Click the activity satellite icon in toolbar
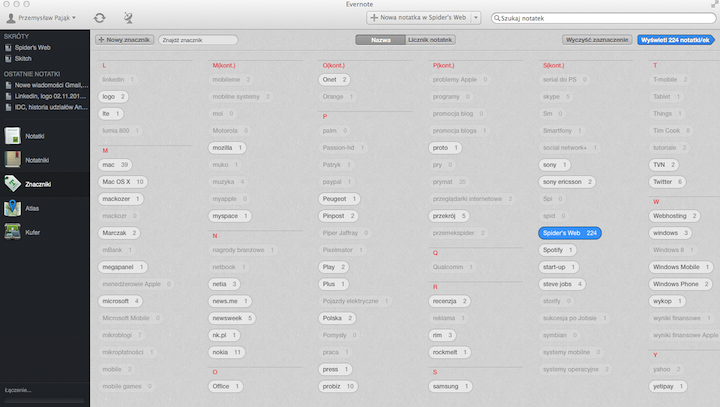Viewport: 720px width, 407px height. pyautogui.click(x=128, y=18)
